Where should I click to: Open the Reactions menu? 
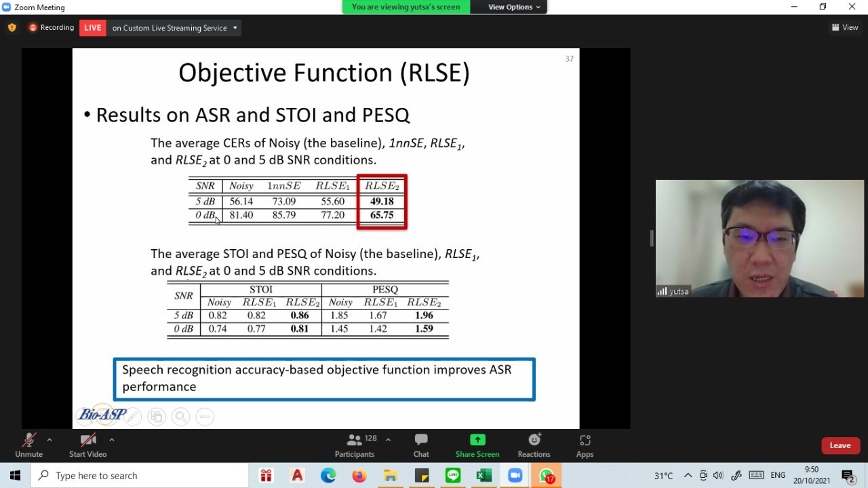534,445
